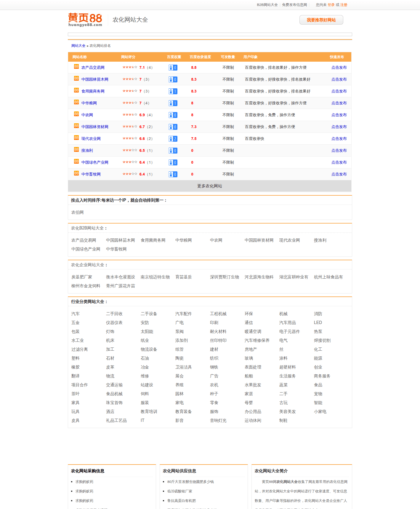
Task: Click the Baidu weight badge for 现代农业网
Action: (173, 139)
